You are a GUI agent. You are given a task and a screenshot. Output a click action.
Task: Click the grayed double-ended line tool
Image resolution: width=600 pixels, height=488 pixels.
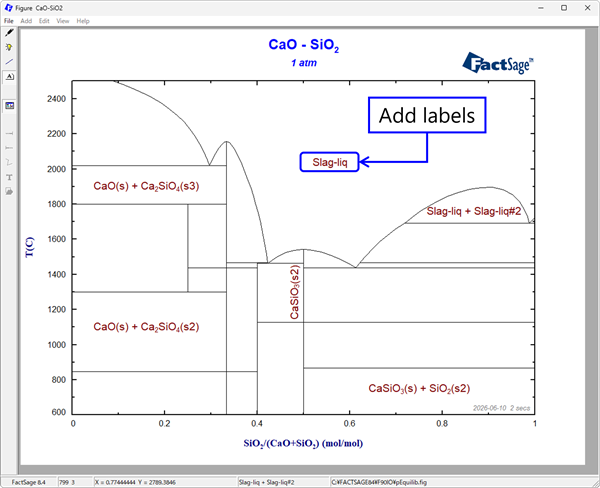coord(9,148)
